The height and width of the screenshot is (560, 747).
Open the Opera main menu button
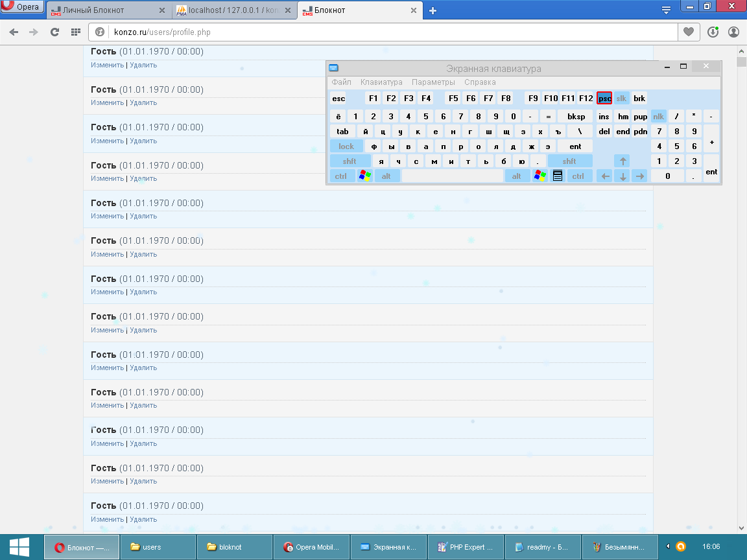(x=22, y=7)
